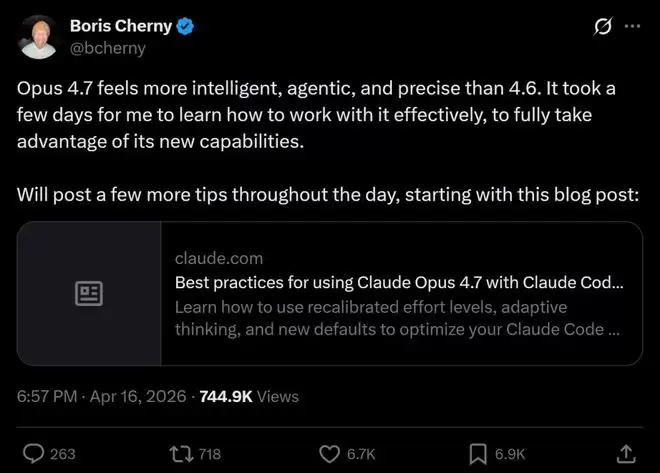
Task: Click the Grok icon on the post
Action: pyautogui.click(x=603, y=26)
